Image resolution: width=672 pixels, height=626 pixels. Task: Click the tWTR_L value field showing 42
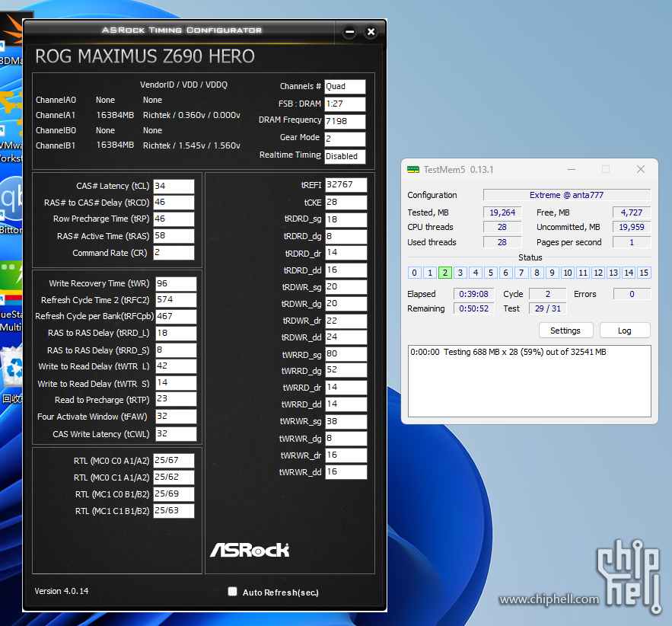click(x=176, y=366)
